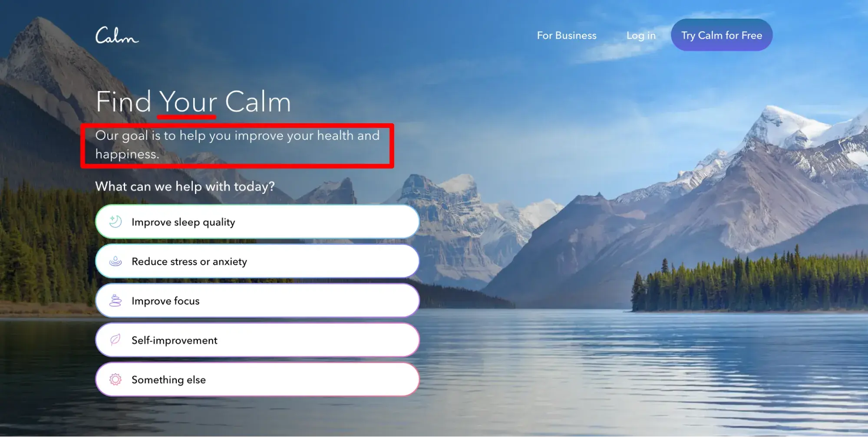Click the Reduce stress or anxiety label text

[189, 262]
